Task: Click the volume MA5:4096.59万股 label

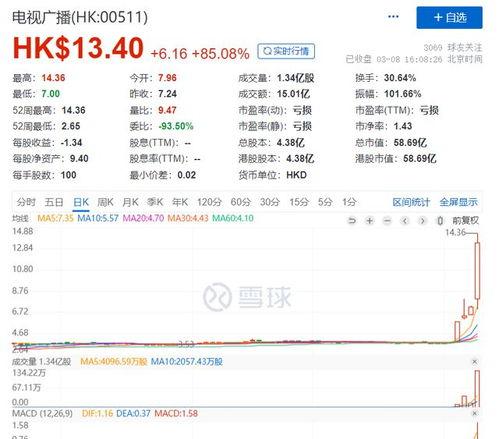Action: (x=114, y=362)
